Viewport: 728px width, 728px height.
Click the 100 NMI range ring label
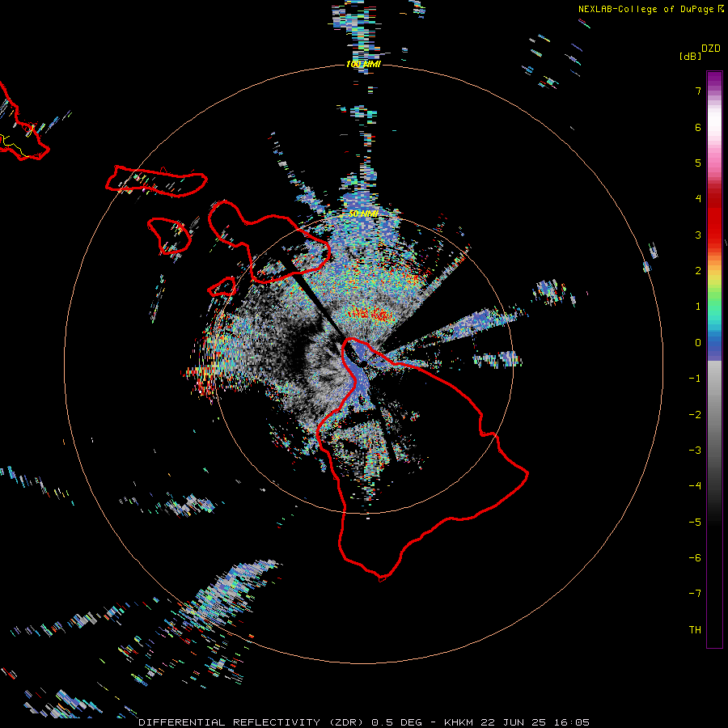pyautogui.click(x=363, y=64)
